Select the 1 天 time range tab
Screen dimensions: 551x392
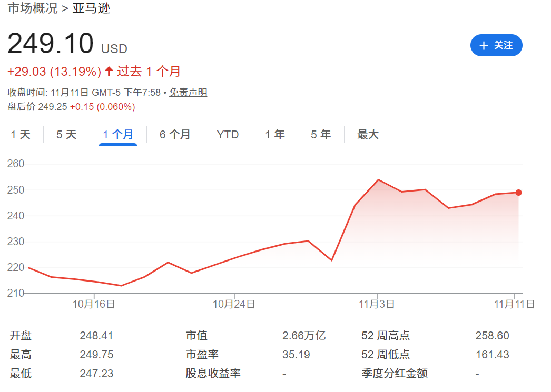click(x=20, y=134)
